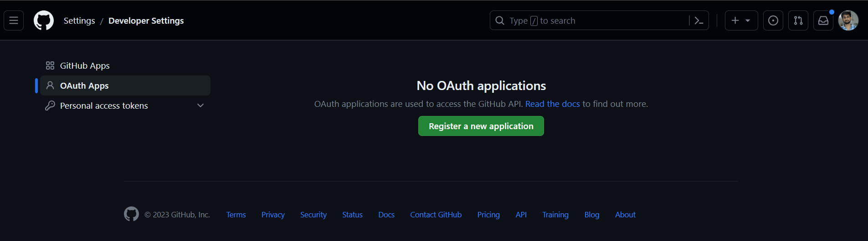
Task: Open the Docs footer link
Action: 386,215
